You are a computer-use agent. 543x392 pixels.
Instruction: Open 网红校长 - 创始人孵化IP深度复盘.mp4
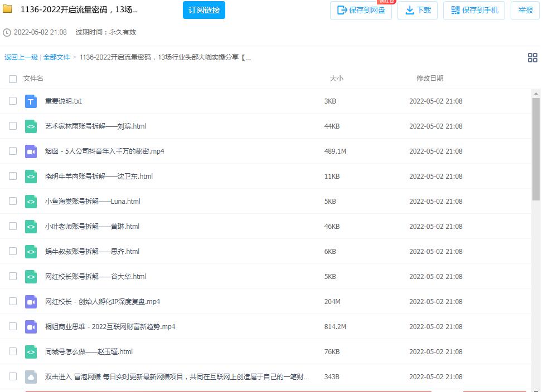103,302
